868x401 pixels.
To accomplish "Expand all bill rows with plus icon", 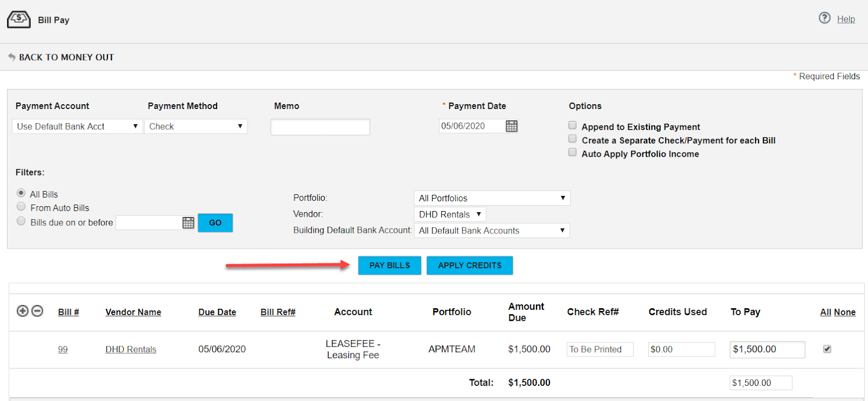I will (23, 311).
